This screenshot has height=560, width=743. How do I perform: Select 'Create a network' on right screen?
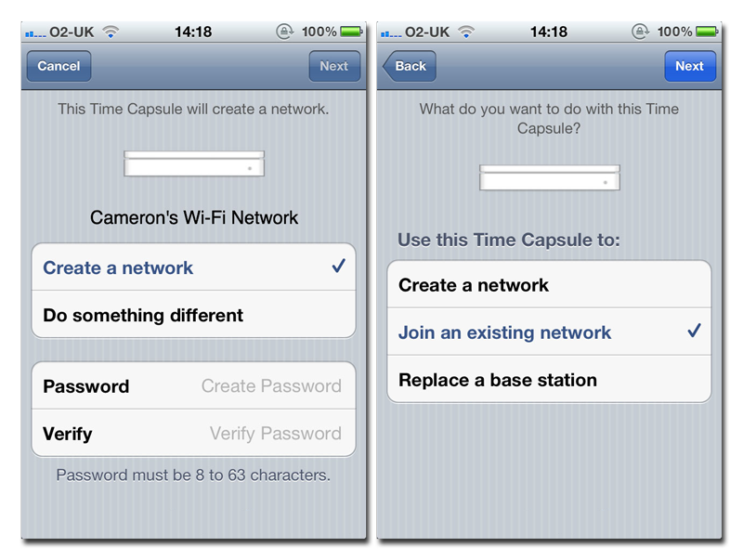549,284
